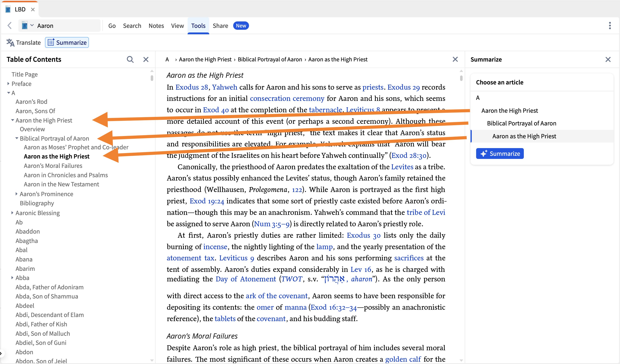The height and width of the screenshot is (364, 620).
Task: Expand the Abba entry
Action: 12,278
